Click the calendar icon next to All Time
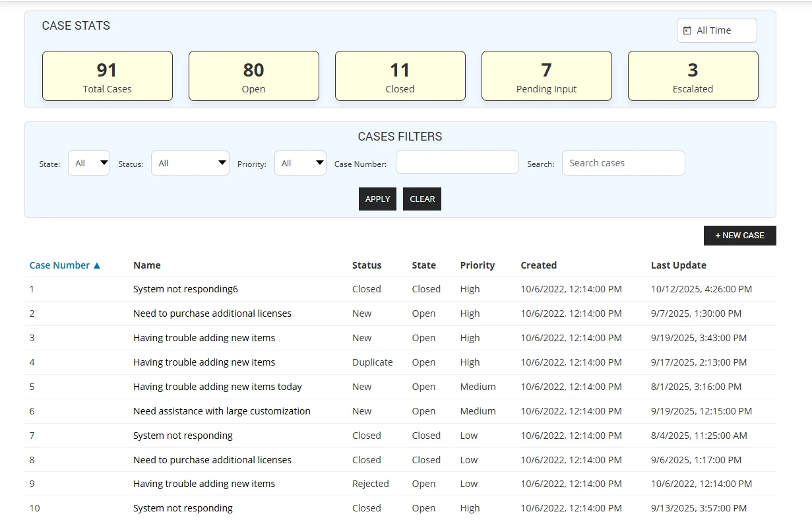This screenshot has width=812, height=522. point(687,30)
